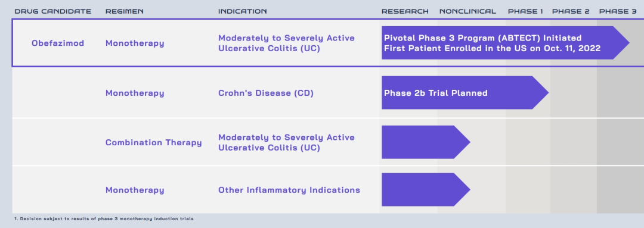Click the footnote about phase 3 induction trials
The width and height of the screenshot is (644, 228).
[x=104, y=218]
